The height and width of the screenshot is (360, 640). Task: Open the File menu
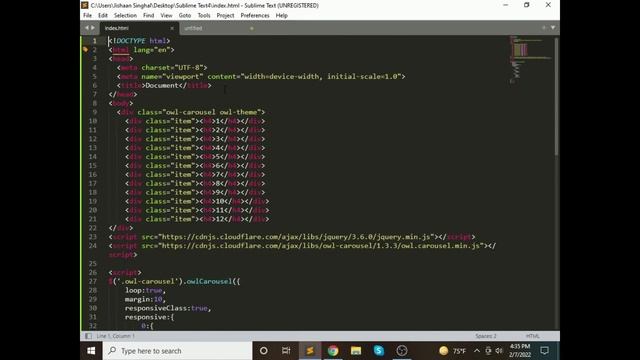[87, 16]
